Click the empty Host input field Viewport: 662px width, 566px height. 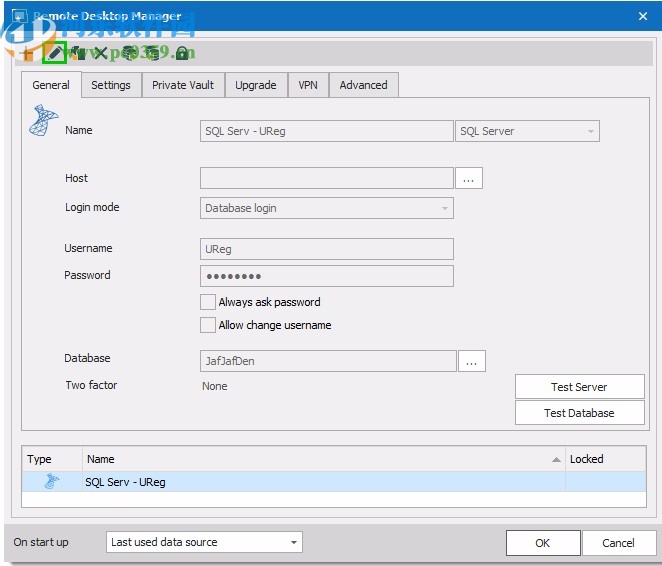click(327, 178)
